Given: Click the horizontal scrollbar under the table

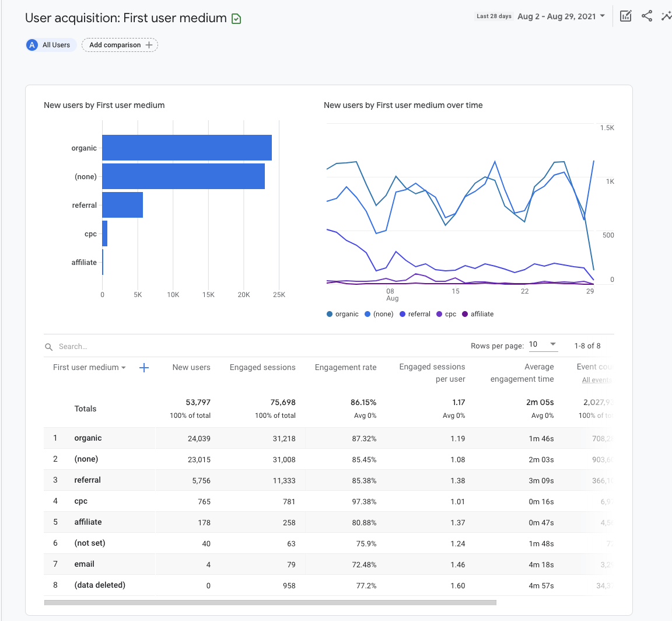Looking at the screenshot, I should pos(270,602).
